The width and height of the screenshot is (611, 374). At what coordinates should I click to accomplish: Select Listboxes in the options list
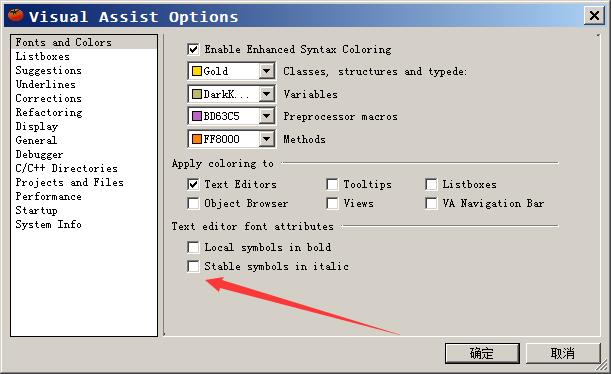tap(42, 56)
